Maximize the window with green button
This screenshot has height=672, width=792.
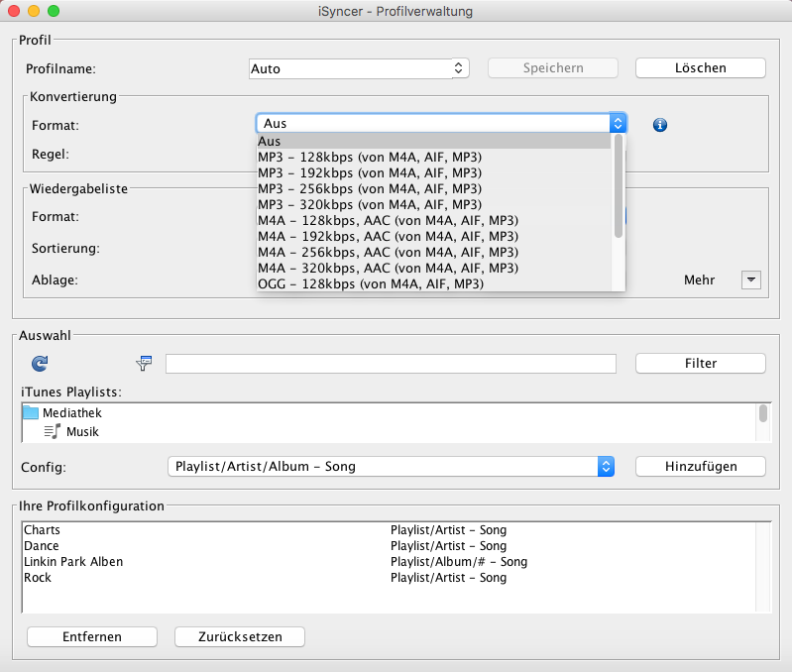(x=54, y=11)
